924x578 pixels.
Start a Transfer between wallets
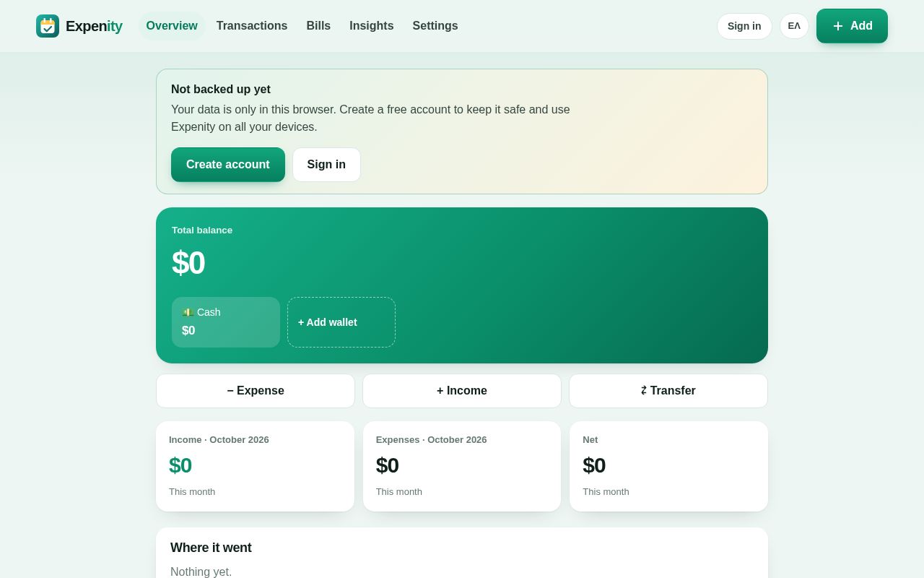668,391
